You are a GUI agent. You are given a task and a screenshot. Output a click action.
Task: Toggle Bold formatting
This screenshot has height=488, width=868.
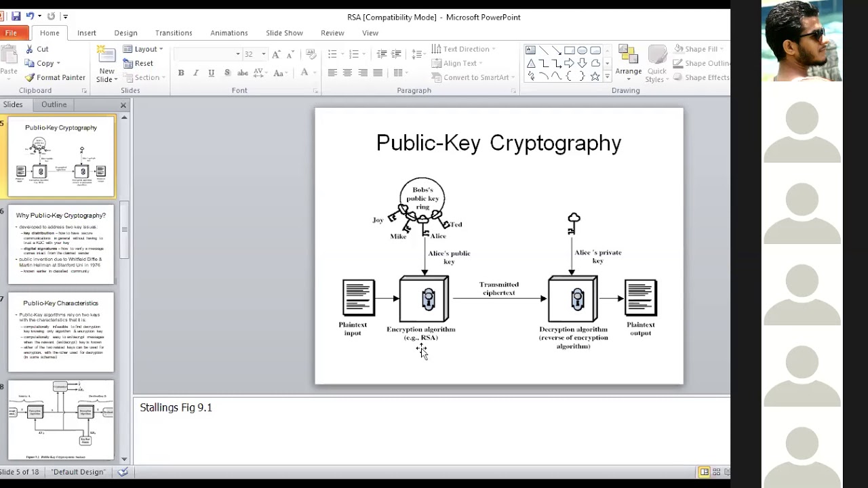[x=181, y=73]
